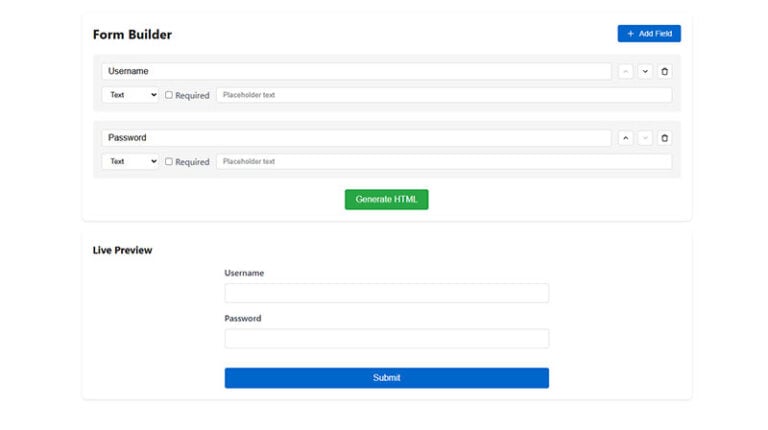Focus the Username placeholder text input
Viewport: 768px width, 430px height.
coord(444,95)
